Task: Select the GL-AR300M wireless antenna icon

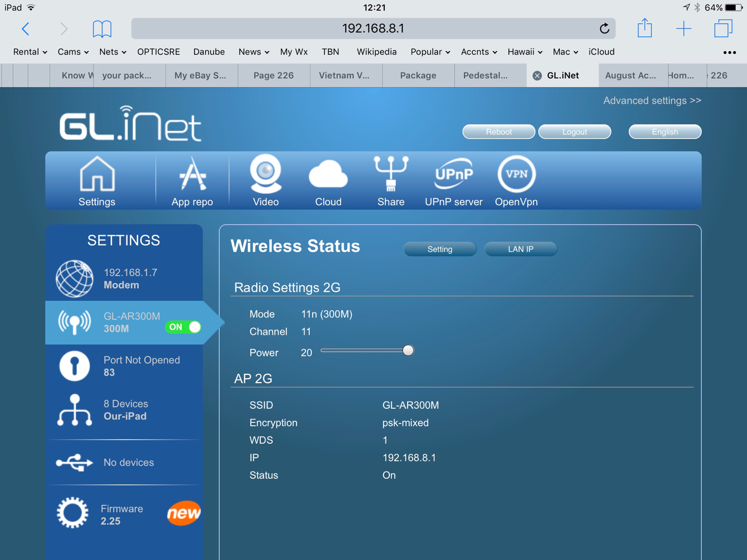Action: click(x=74, y=322)
